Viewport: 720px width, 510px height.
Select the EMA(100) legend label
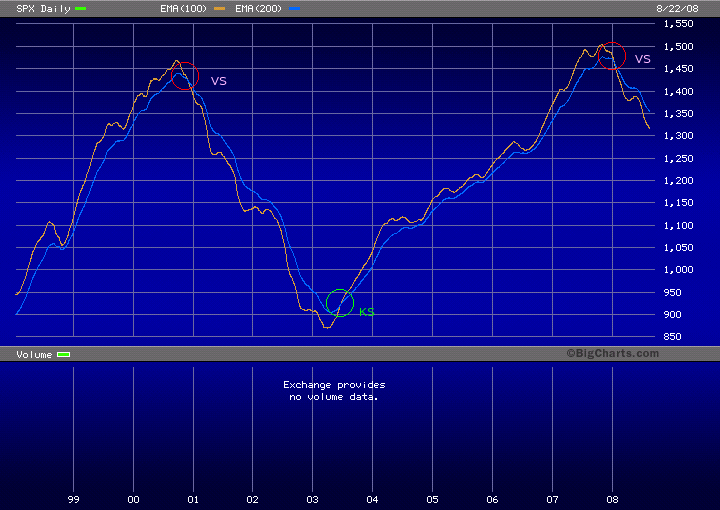tap(184, 9)
